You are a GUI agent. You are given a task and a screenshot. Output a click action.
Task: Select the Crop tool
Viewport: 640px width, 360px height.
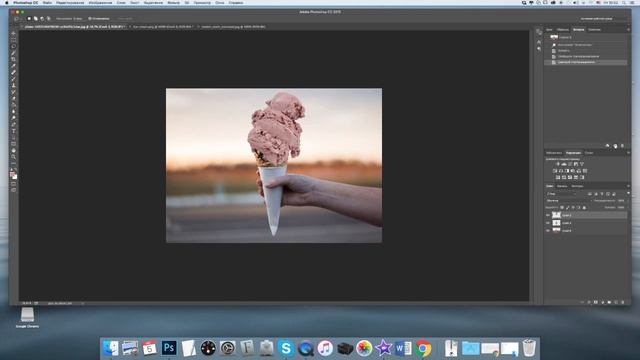click(x=13, y=59)
